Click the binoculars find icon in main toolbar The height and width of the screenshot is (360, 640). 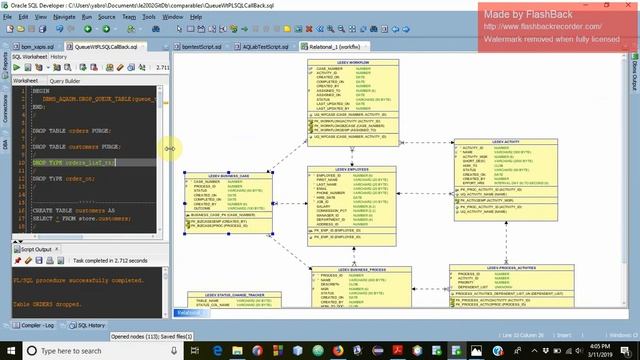pos(156,29)
